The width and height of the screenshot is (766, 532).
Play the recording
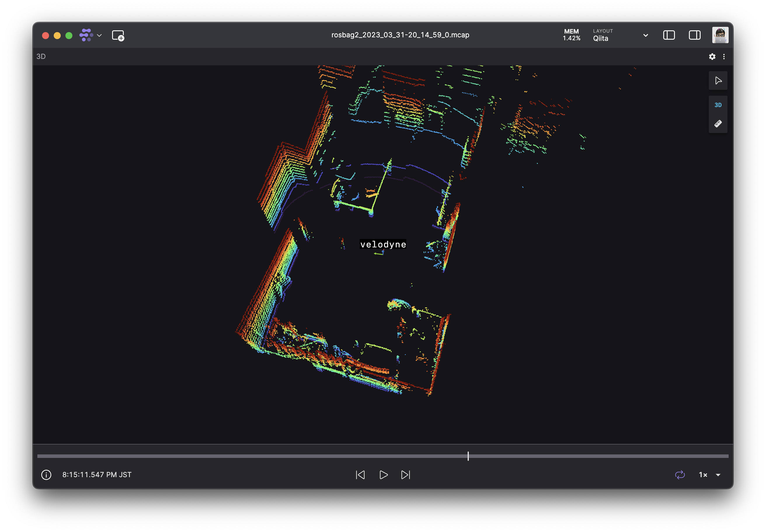pyautogui.click(x=383, y=475)
